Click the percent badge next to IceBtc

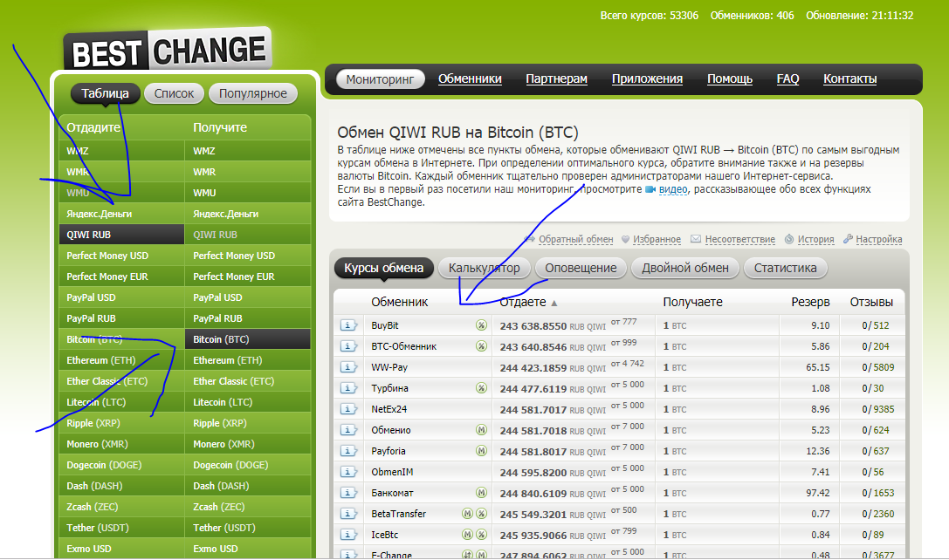(481, 535)
